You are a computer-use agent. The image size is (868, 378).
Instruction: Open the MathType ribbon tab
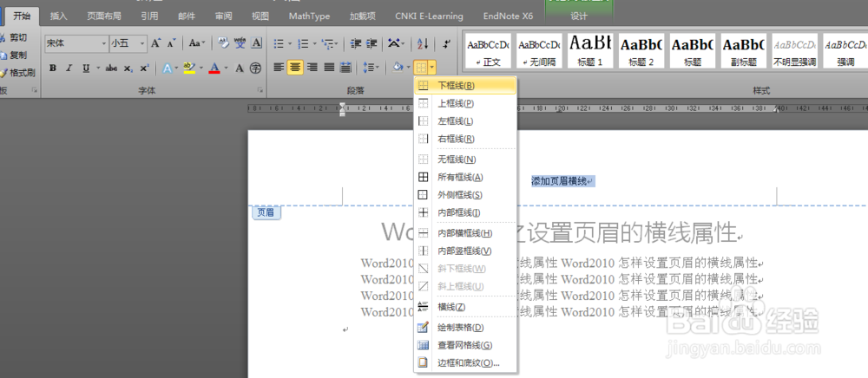coord(310,16)
